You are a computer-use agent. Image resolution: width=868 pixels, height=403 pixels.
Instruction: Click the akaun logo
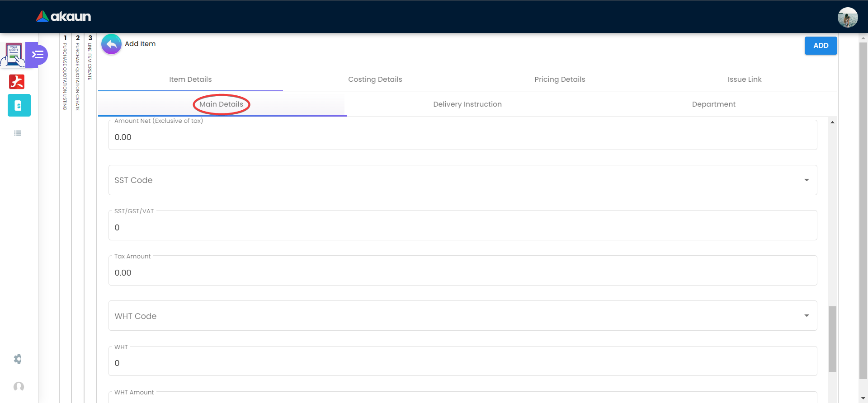tap(64, 17)
